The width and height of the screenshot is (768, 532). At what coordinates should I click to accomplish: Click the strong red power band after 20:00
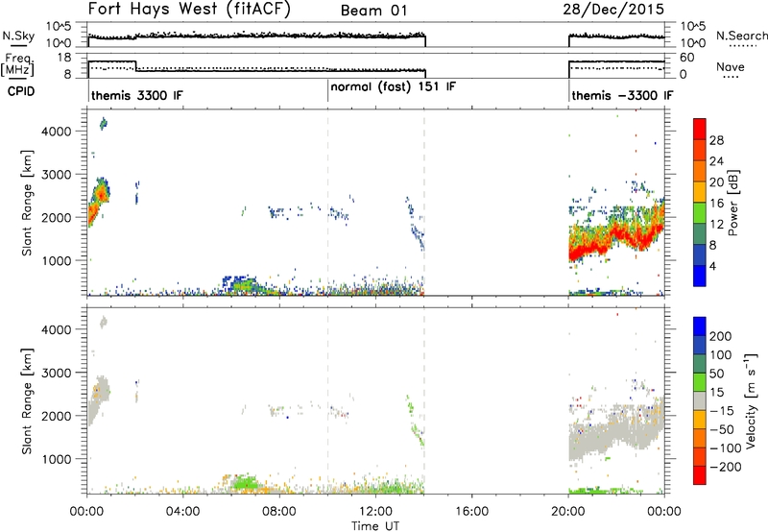(614, 238)
